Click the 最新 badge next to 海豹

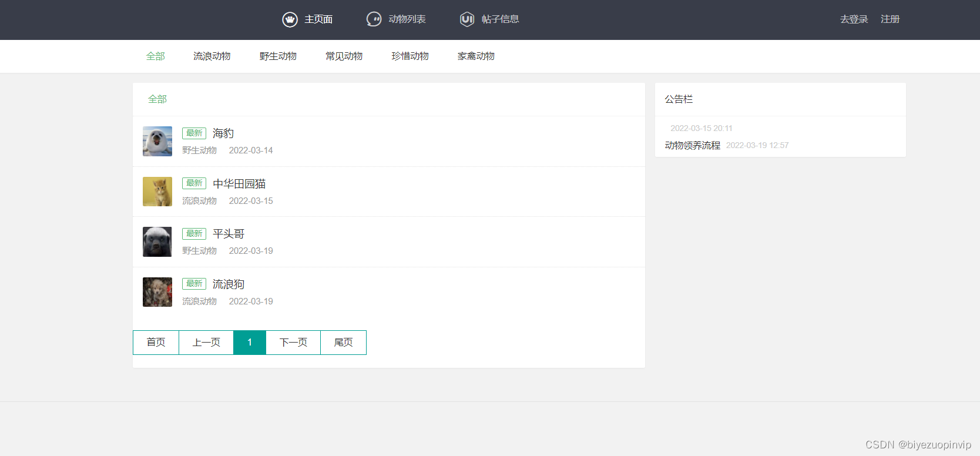[x=194, y=133]
